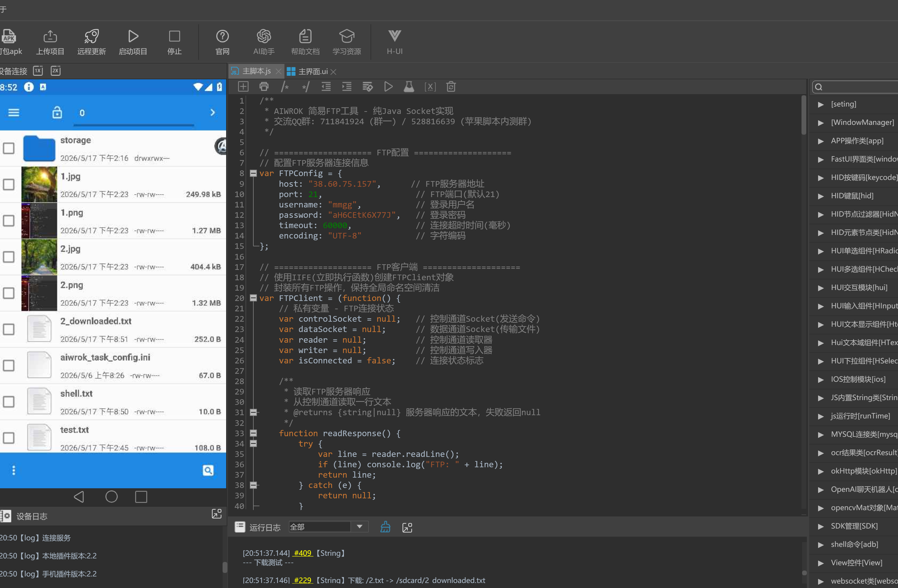This screenshot has width=898, height=588.
Task: Click the 2x device scale icon
Action: click(x=56, y=70)
